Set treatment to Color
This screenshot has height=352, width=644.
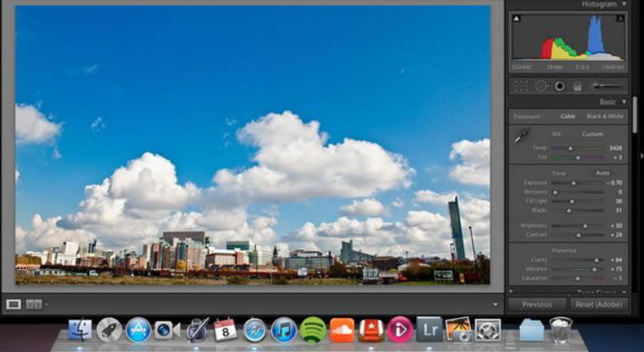567,116
